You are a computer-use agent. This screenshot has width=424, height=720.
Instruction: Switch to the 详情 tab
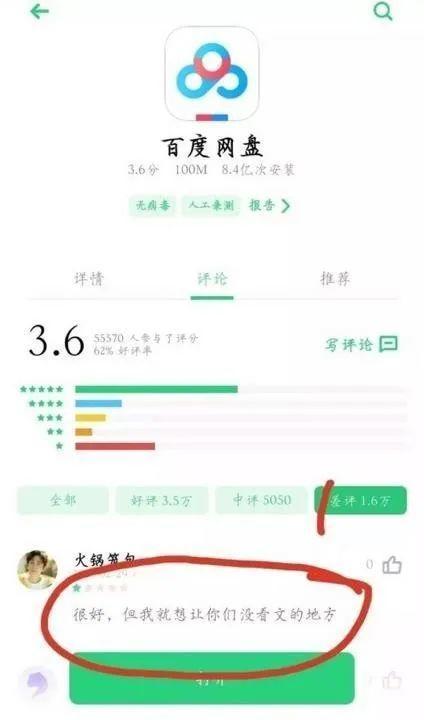click(x=89, y=279)
